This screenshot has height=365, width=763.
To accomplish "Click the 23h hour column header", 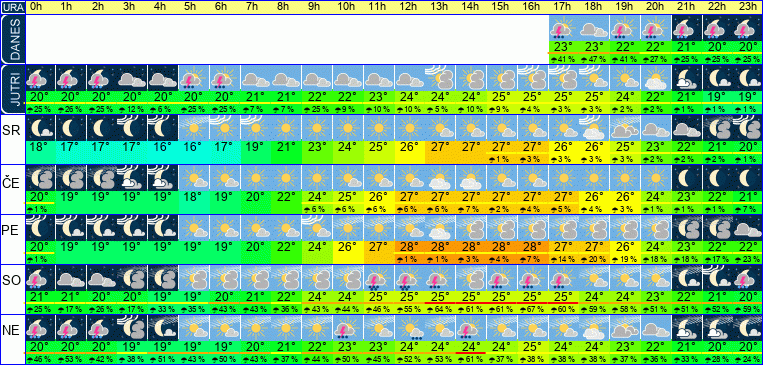I will pyautogui.click(x=748, y=7).
